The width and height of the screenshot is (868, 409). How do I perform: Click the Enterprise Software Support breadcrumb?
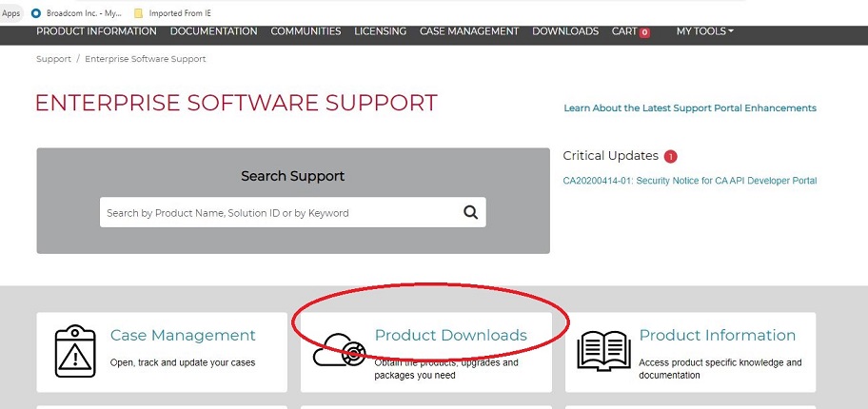tap(145, 59)
